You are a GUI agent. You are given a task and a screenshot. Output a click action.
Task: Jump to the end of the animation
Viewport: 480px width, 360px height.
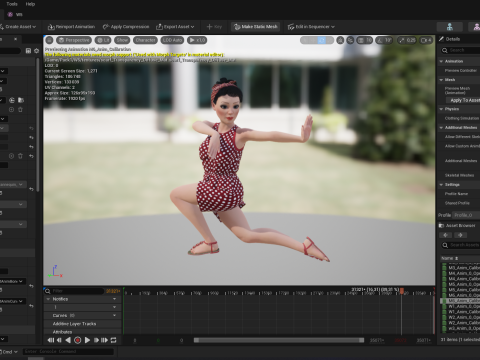(x=104, y=340)
